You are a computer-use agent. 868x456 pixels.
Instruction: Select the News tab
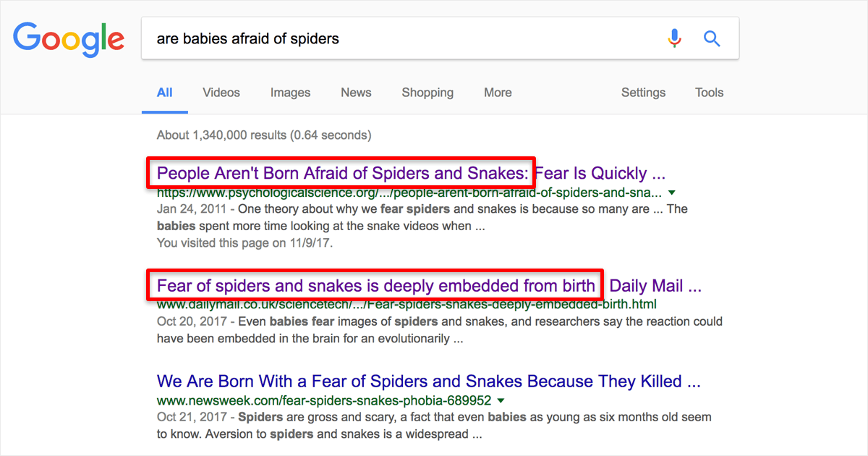tap(356, 93)
